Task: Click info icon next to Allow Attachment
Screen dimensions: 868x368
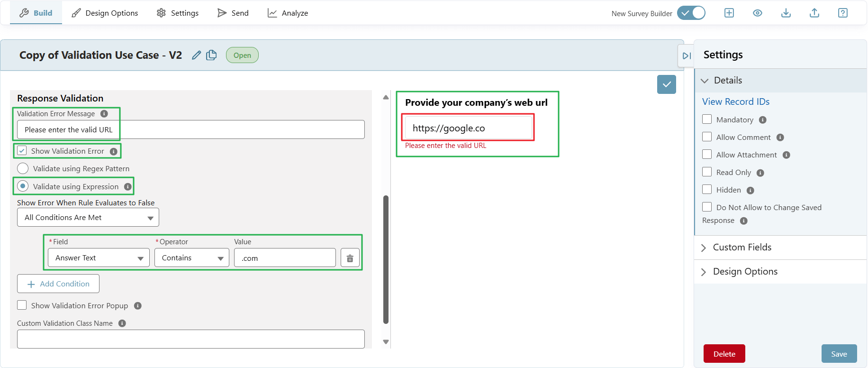Action: [787, 155]
